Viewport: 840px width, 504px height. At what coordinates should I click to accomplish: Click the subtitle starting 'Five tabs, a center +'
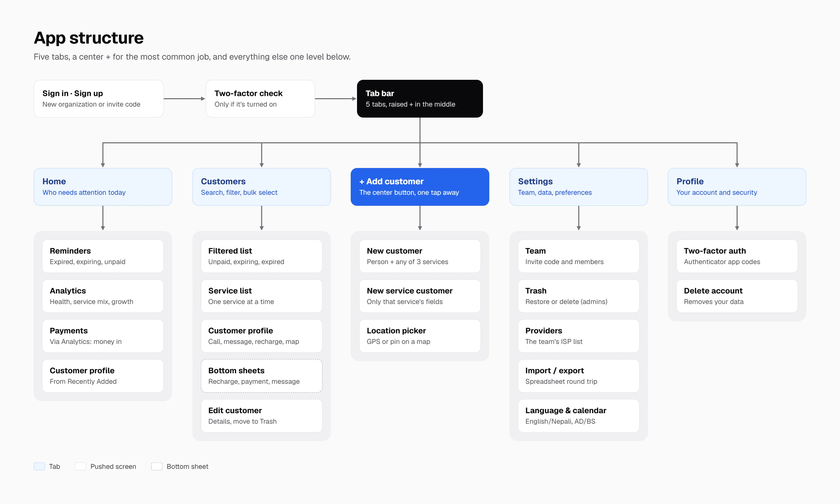pos(192,57)
